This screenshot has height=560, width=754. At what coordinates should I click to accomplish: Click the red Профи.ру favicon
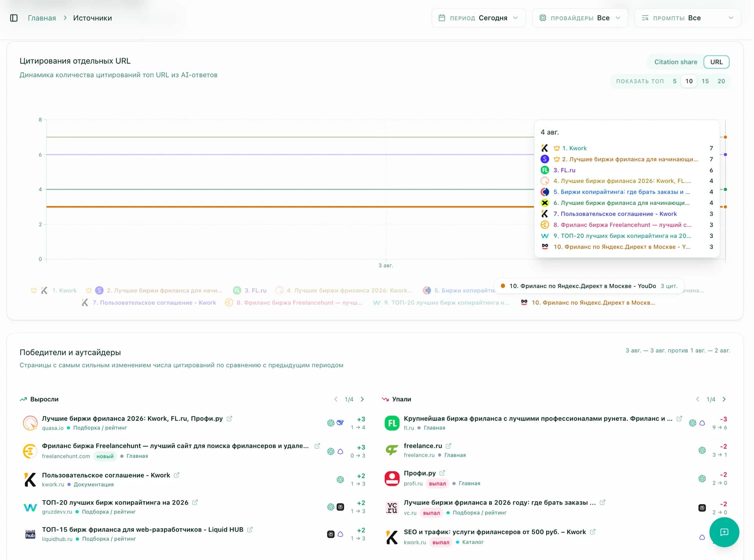tap(392, 478)
